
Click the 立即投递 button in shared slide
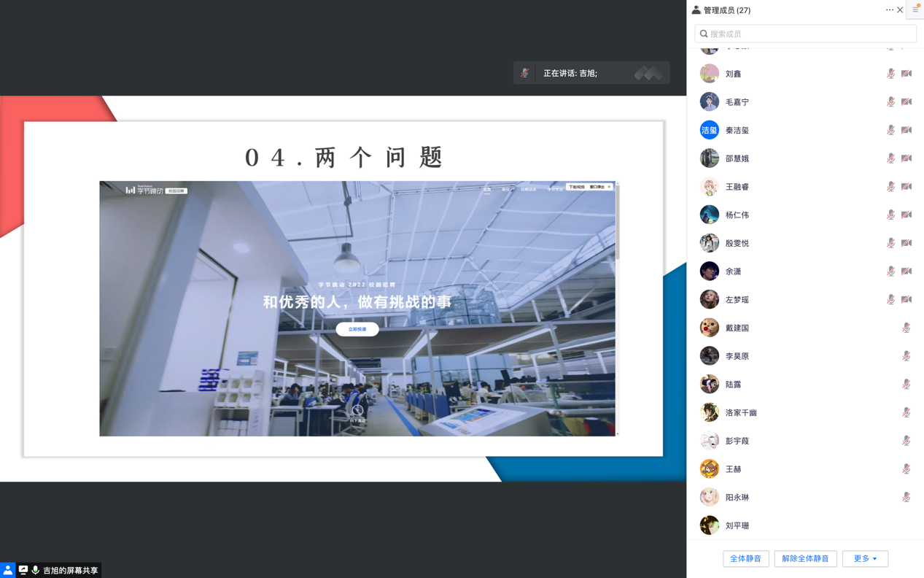coord(357,329)
